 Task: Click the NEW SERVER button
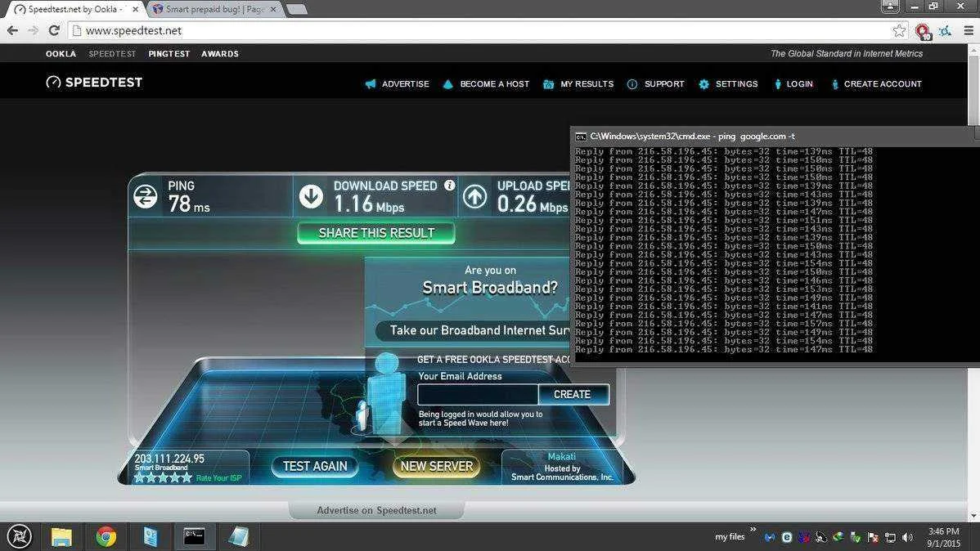(x=436, y=466)
